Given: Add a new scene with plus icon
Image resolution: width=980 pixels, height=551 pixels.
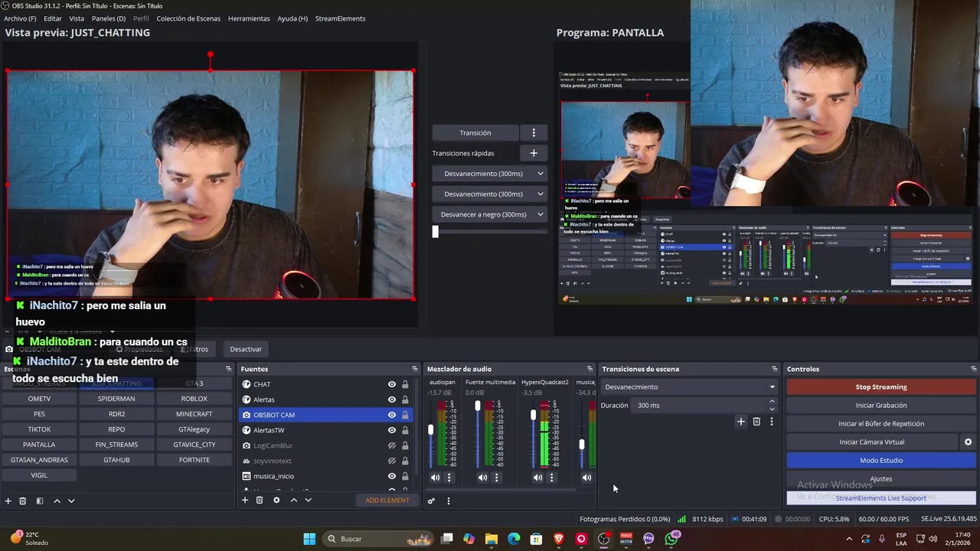Looking at the screenshot, I should pos(8,500).
